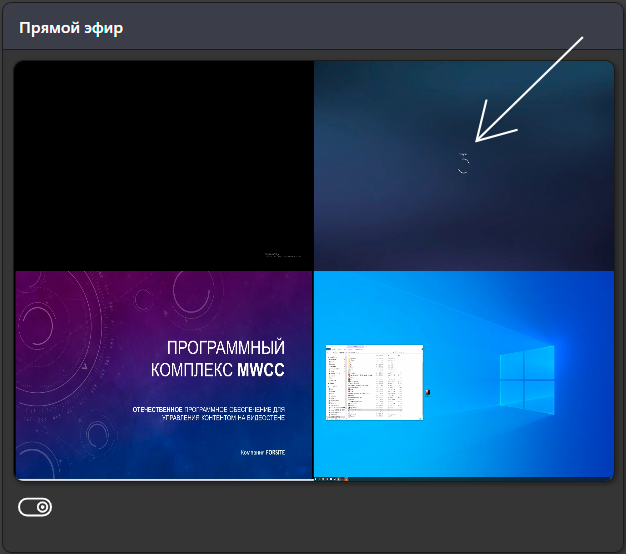This screenshot has width=626, height=554.
Task: Click the small red icon on Windows desktop
Action: (x=428, y=393)
